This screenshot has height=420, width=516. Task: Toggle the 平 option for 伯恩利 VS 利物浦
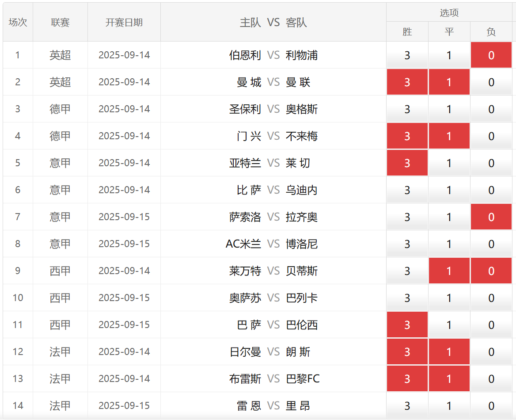click(449, 55)
